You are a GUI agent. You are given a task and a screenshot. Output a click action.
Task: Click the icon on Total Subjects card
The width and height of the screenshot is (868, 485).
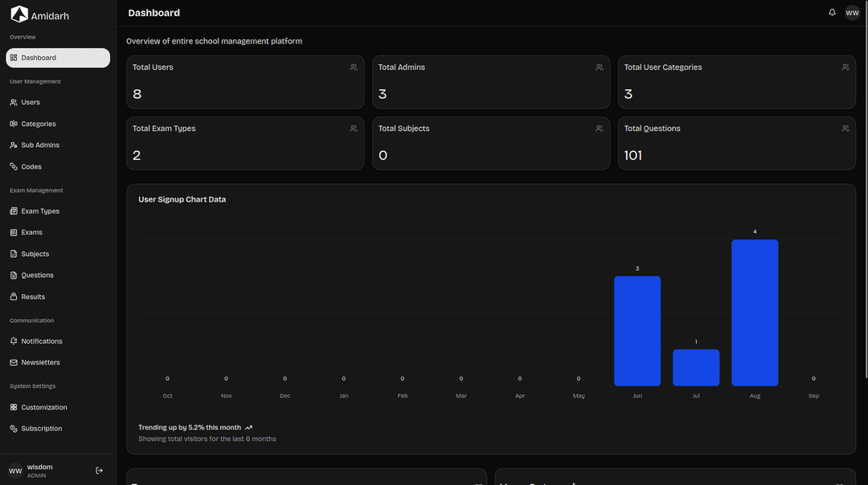(x=600, y=128)
